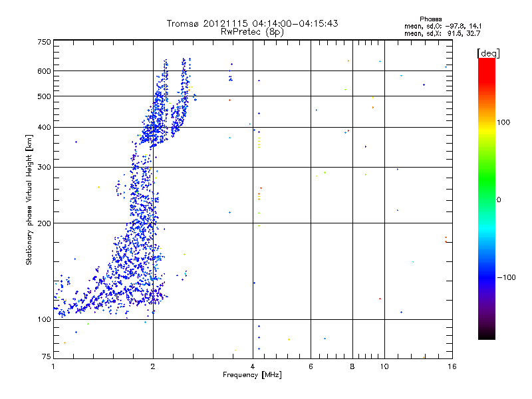Click the "Frequency [MHz]" axis title

[252, 375]
